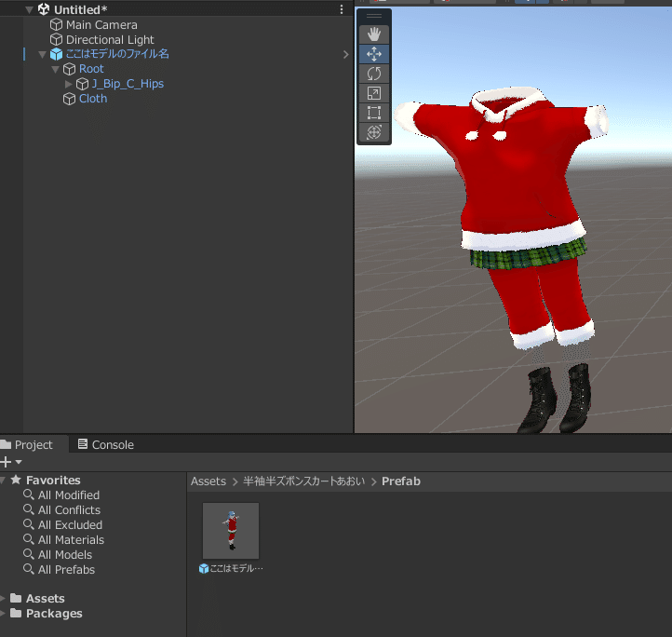Select the combined Transform tool

point(374,132)
